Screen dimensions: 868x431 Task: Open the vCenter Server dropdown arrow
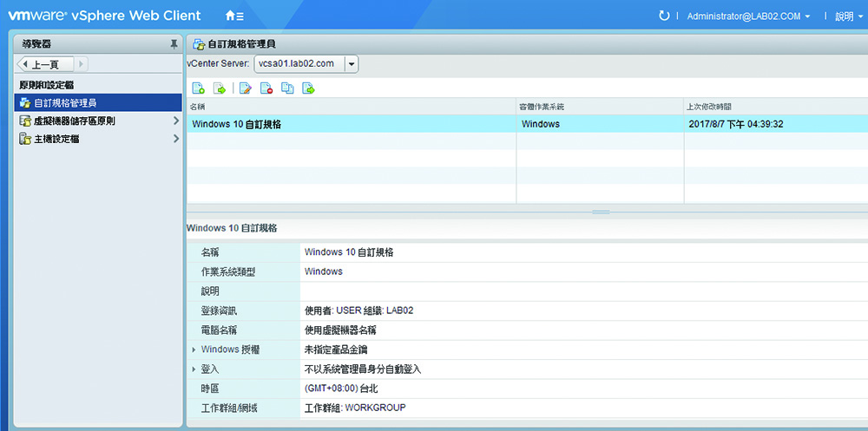pos(352,63)
